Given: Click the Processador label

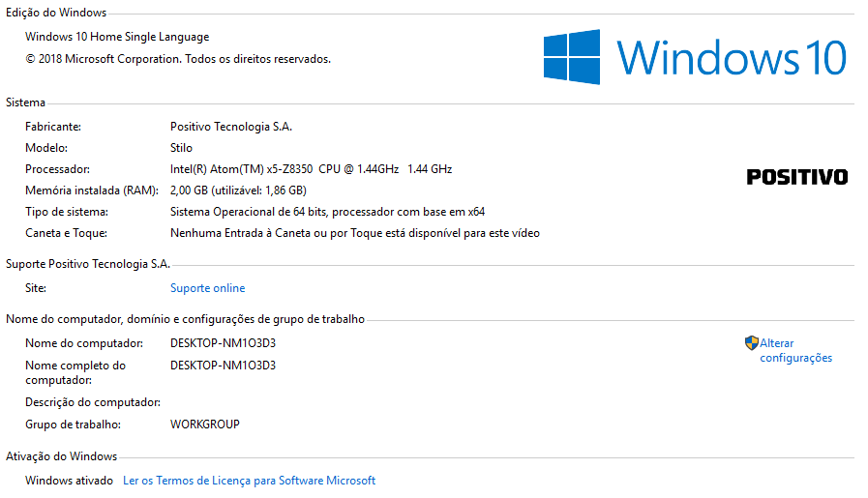Looking at the screenshot, I should [57, 169].
